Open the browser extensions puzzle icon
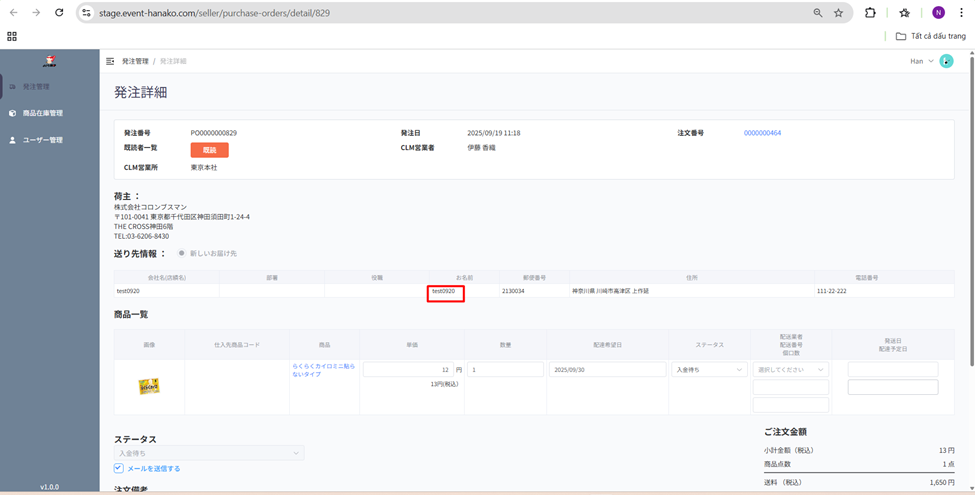This screenshot has width=975, height=495. coord(870,13)
